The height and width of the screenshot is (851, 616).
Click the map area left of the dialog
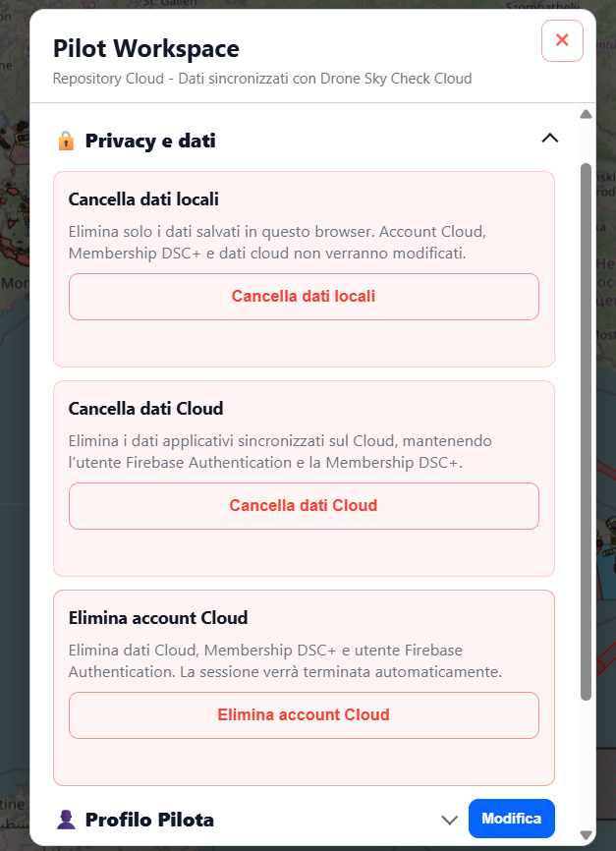(14, 434)
